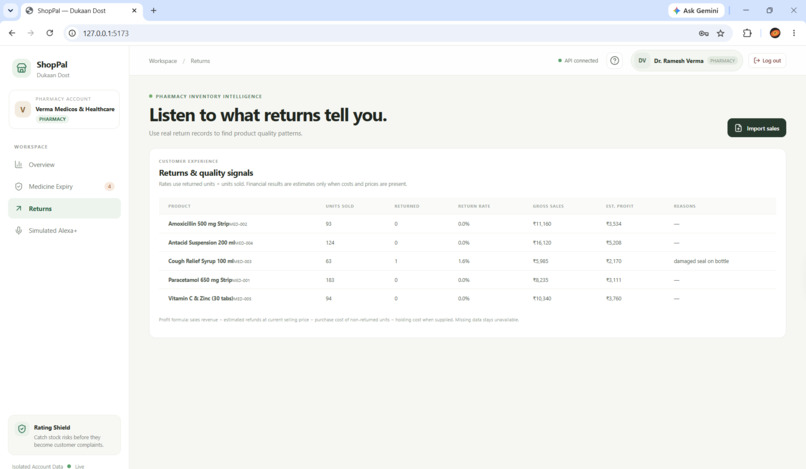Open the browser Extensions puzzle icon
This screenshot has height=469, width=806.
(x=747, y=33)
